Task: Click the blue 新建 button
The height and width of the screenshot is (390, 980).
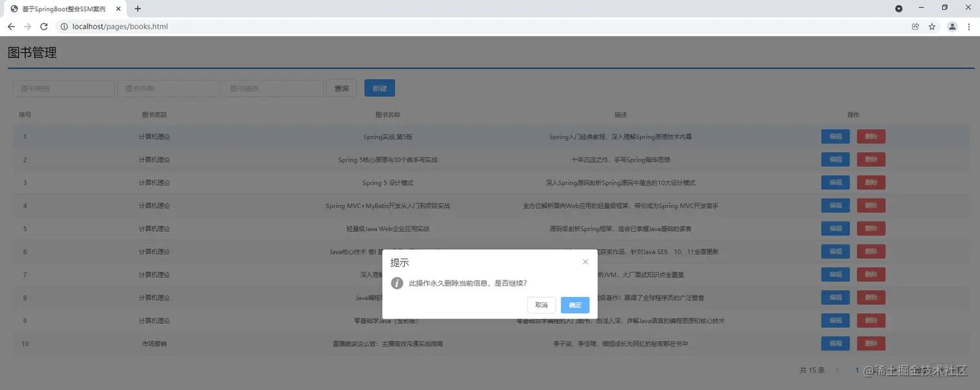Action: [x=379, y=88]
